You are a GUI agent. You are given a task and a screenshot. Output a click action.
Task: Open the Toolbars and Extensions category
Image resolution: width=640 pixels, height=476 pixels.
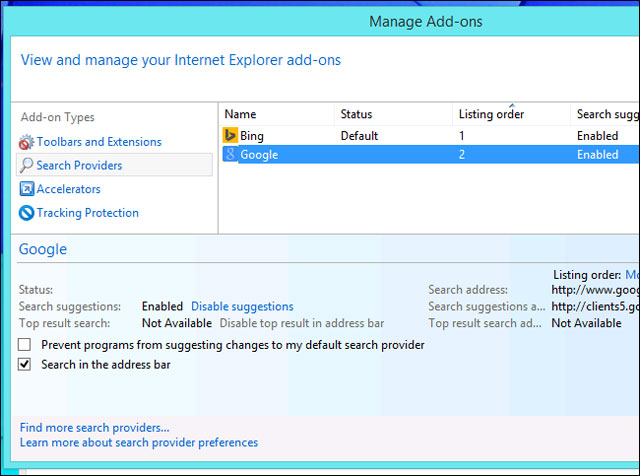pyautogui.click(x=98, y=142)
